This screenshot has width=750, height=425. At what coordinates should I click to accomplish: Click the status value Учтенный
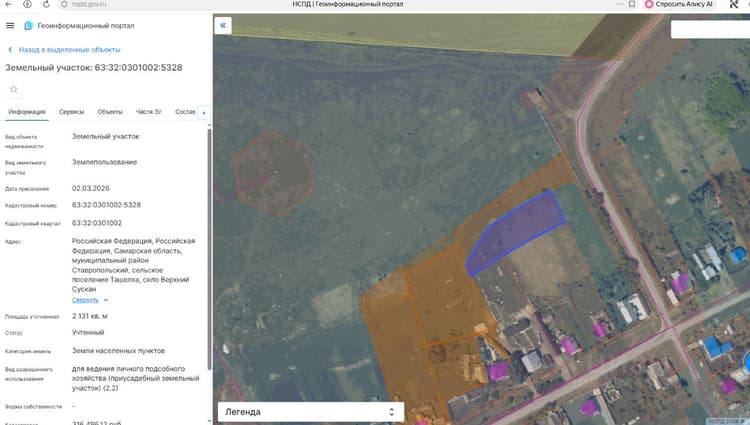tap(88, 332)
